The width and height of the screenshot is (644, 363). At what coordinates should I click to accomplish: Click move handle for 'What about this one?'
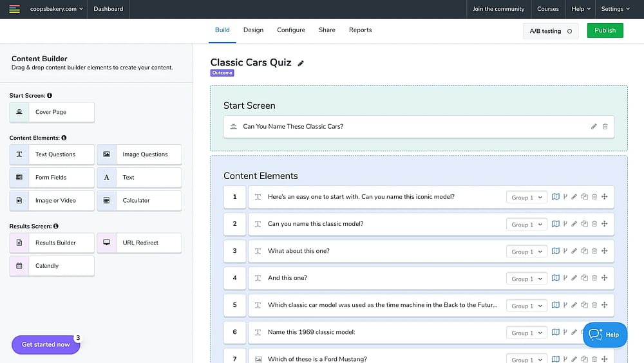coord(605,251)
